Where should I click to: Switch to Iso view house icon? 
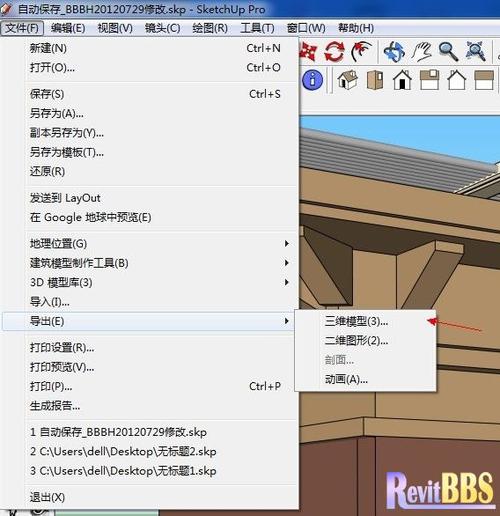[x=347, y=80]
